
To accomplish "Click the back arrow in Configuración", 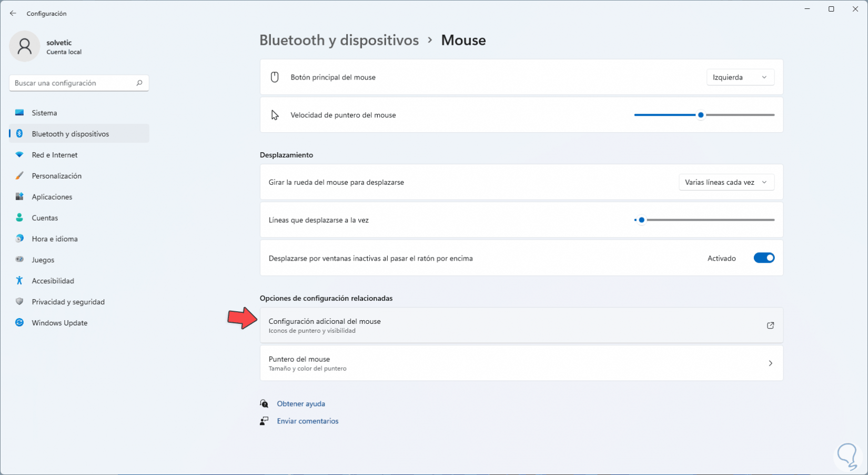I will pyautogui.click(x=13, y=13).
